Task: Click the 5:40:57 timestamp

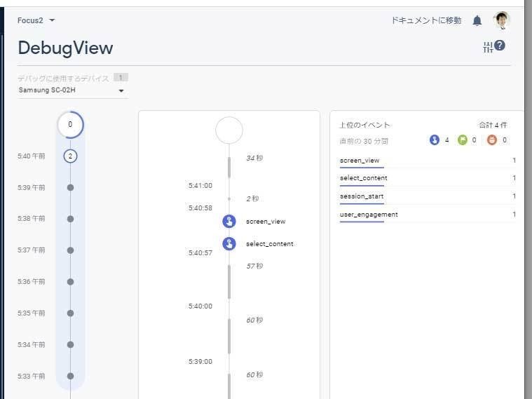Action: tap(200, 253)
